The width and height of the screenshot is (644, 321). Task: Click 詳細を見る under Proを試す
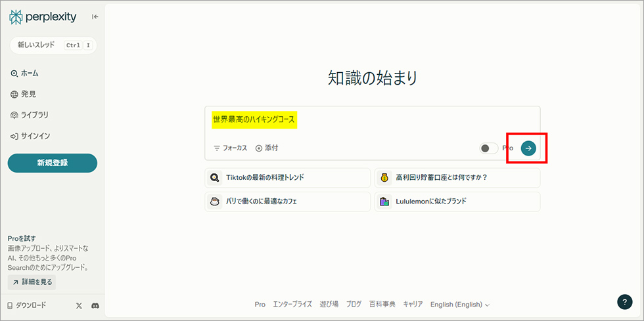pos(32,282)
